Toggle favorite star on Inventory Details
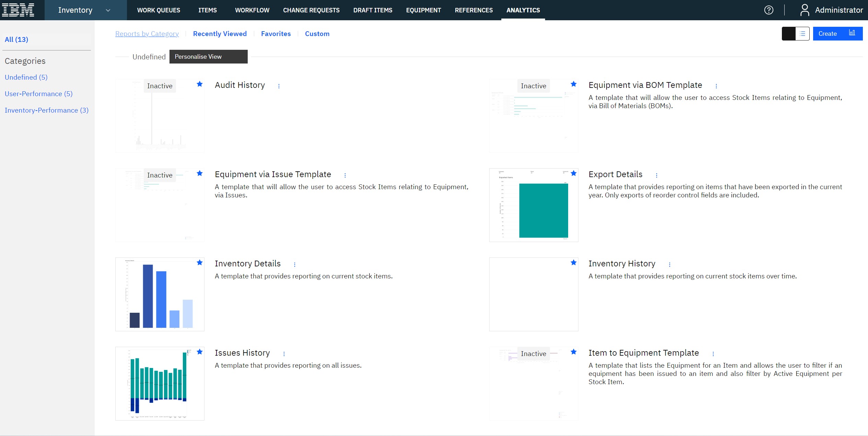Image resolution: width=868 pixels, height=436 pixels. click(x=200, y=263)
